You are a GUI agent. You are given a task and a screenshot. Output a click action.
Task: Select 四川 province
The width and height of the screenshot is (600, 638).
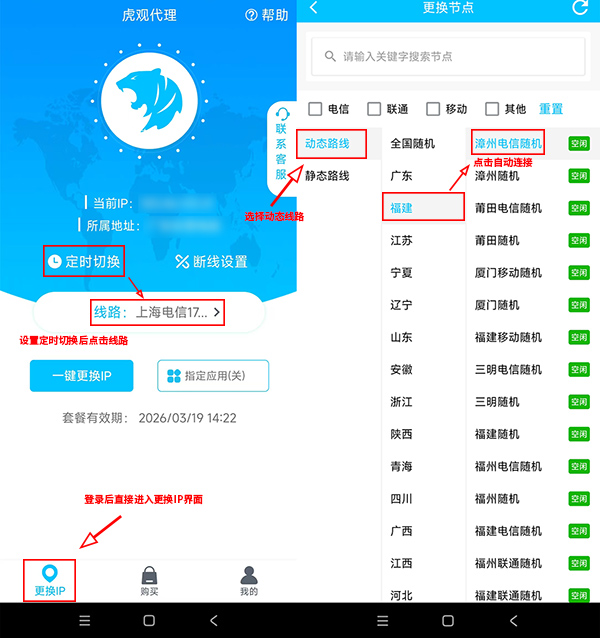tap(401, 499)
